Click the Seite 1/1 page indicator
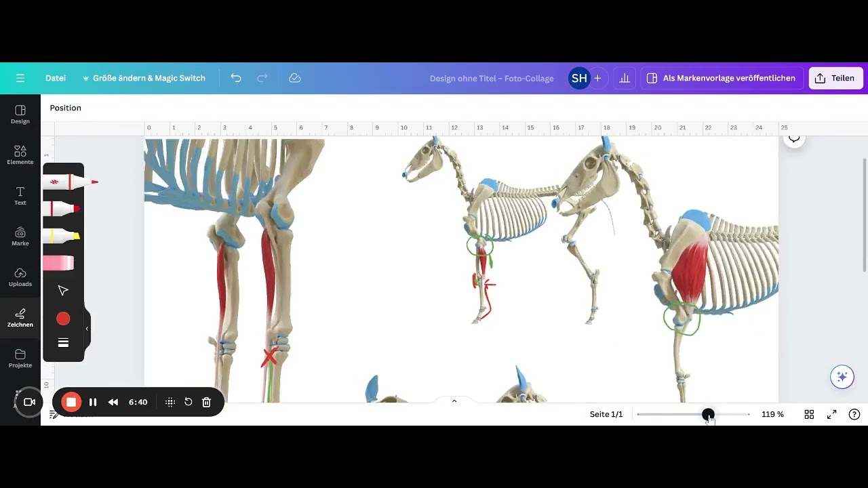Screen dimensions: 868x488 (606, 414)
